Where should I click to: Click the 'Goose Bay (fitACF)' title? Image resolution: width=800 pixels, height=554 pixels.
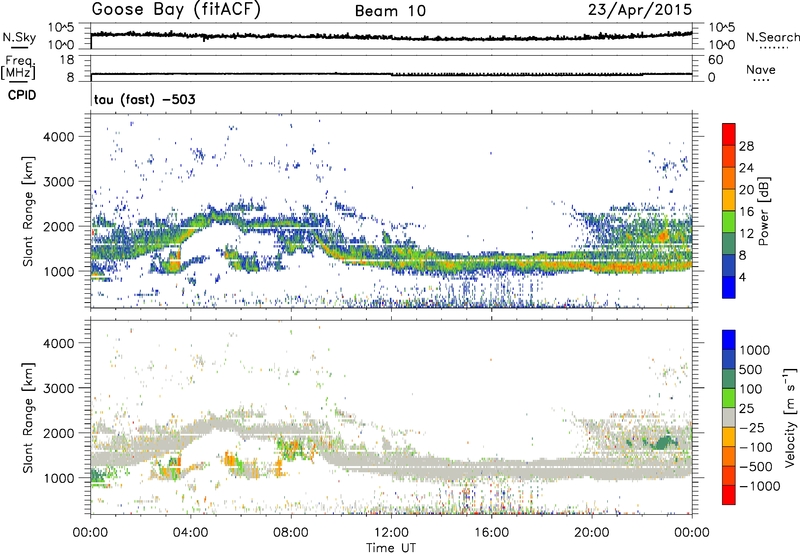[176, 10]
